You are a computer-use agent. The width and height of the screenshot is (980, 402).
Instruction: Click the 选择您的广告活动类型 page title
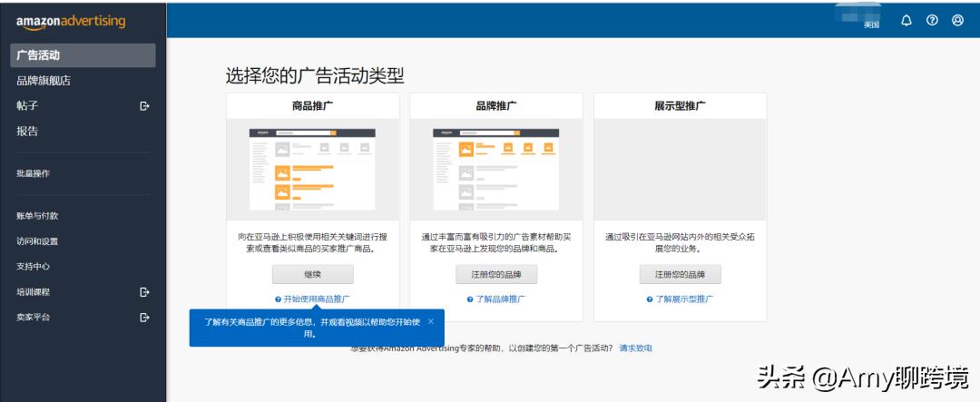(x=315, y=76)
